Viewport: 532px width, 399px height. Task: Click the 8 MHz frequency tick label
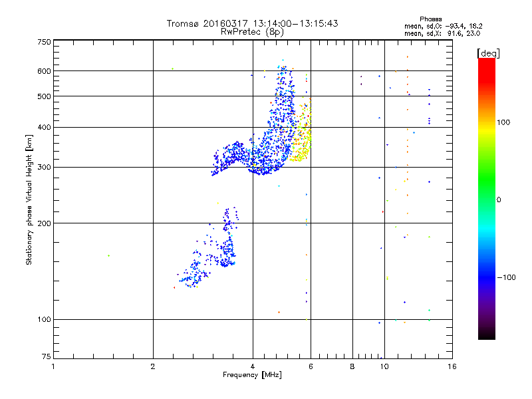(352, 366)
